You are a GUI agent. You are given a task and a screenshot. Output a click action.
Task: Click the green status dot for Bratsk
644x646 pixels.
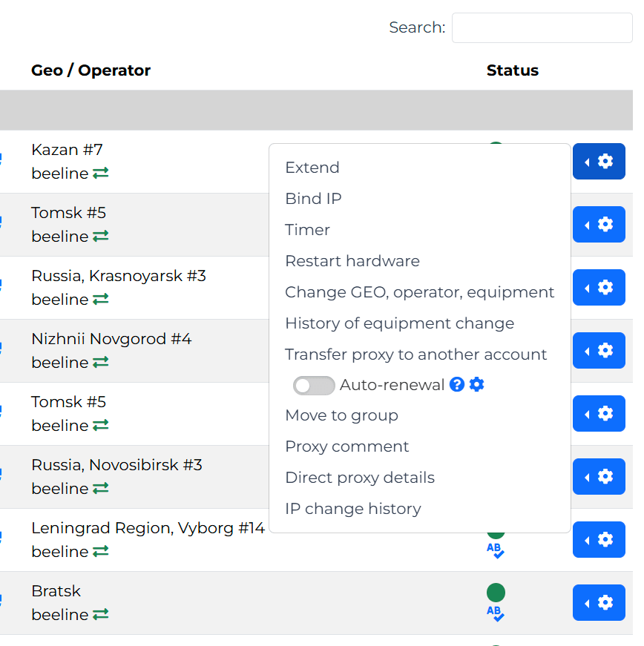pos(496,592)
